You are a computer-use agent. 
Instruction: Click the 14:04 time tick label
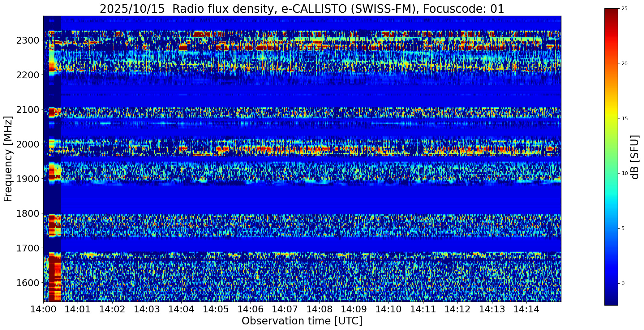tap(181, 309)
